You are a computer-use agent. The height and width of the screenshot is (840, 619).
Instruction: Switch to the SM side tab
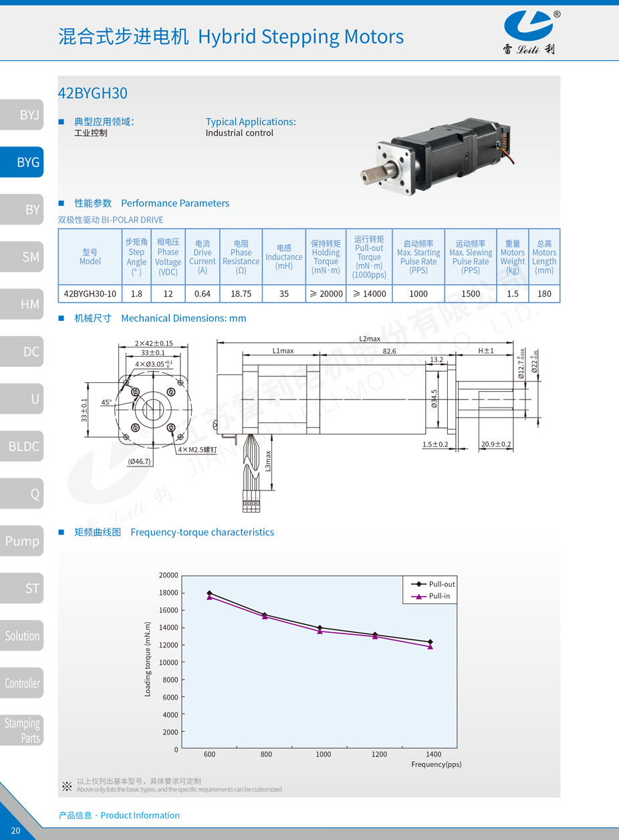[22, 257]
